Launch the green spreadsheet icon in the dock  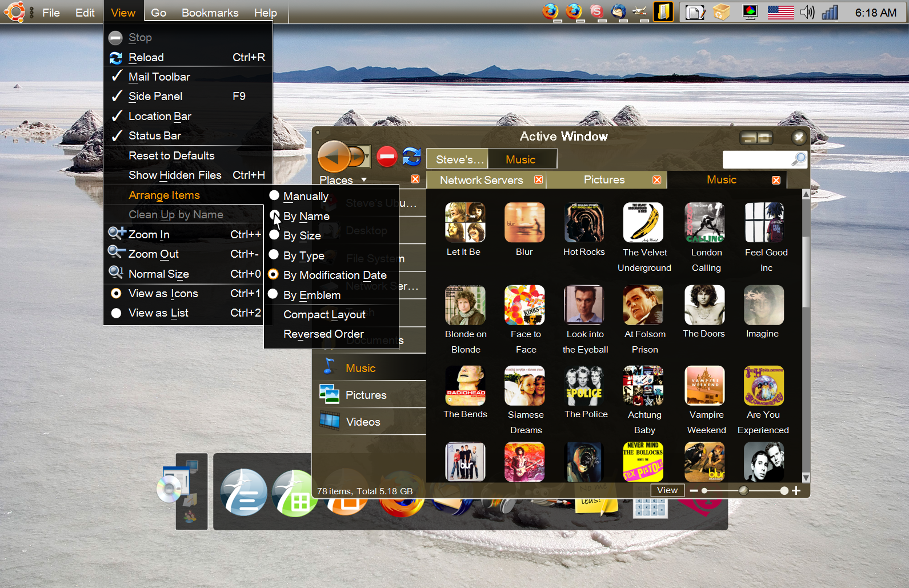[294, 493]
